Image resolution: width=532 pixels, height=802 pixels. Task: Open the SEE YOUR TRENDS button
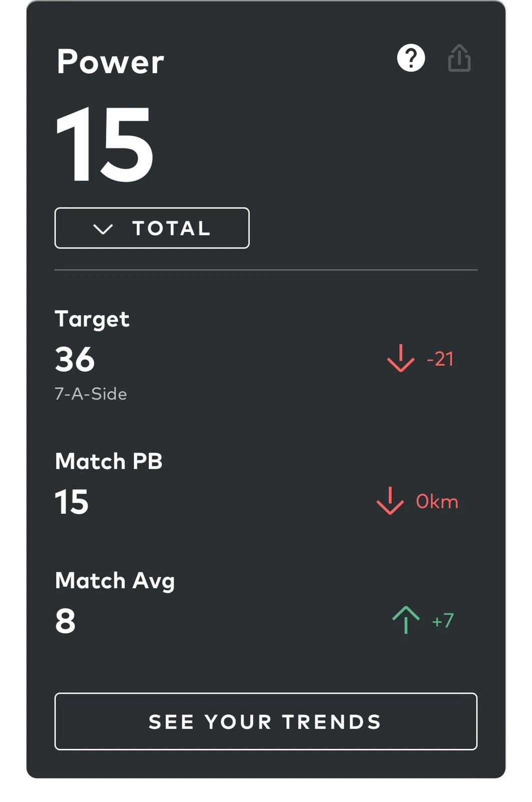click(x=265, y=721)
